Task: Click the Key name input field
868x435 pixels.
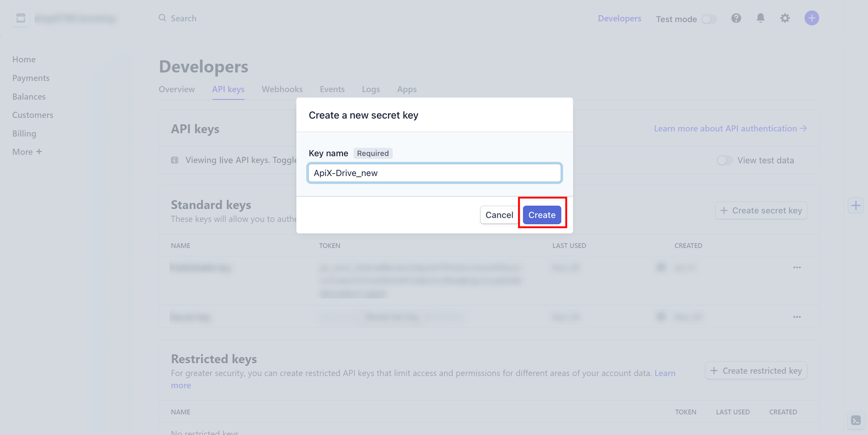Action: (x=435, y=173)
